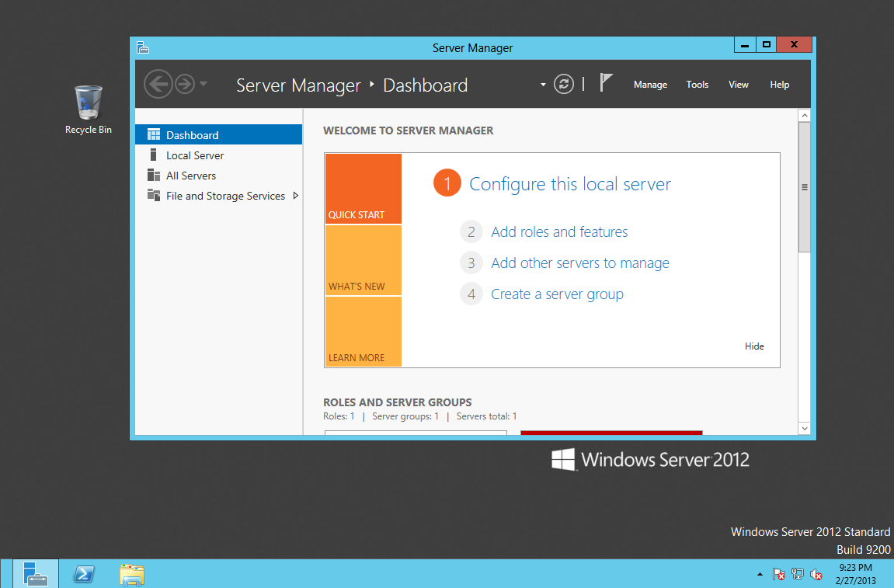
Task: Click Add other servers to manage
Action: click(x=580, y=263)
